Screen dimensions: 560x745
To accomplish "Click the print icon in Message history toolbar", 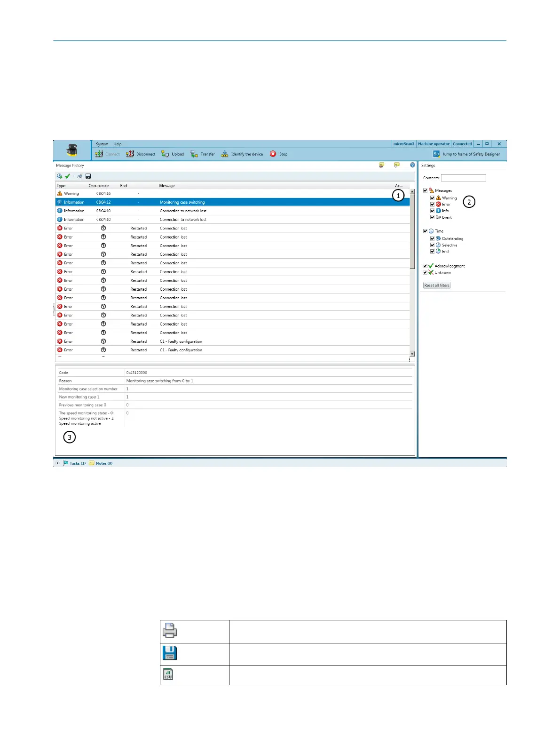I will pyautogui.click(x=80, y=176).
